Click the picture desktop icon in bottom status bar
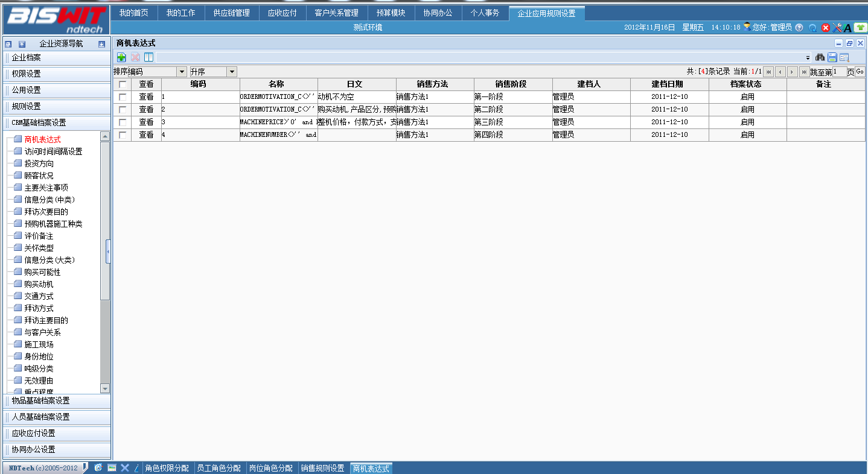This screenshot has width=868, height=474. [x=112, y=468]
